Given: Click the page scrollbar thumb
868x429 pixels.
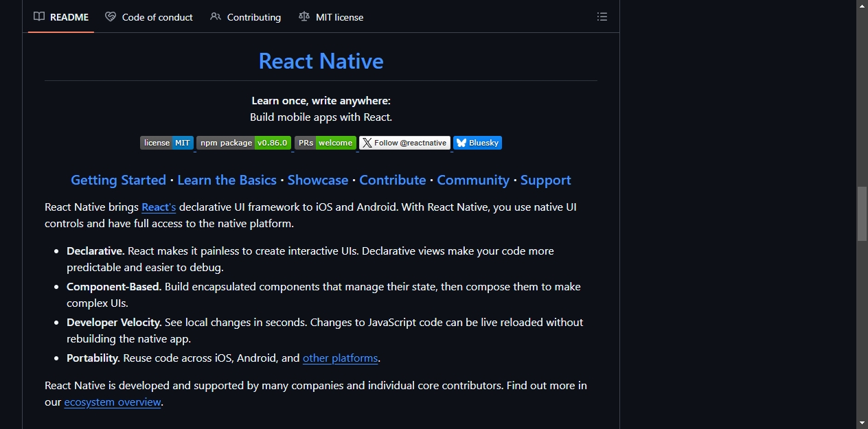Looking at the screenshot, I should pos(862,213).
